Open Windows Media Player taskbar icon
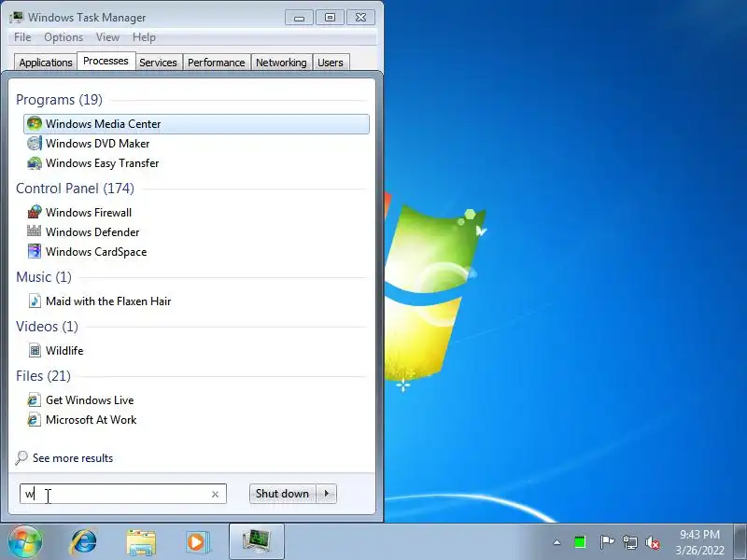This screenshot has height=560, width=747. [x=197, y=542]
